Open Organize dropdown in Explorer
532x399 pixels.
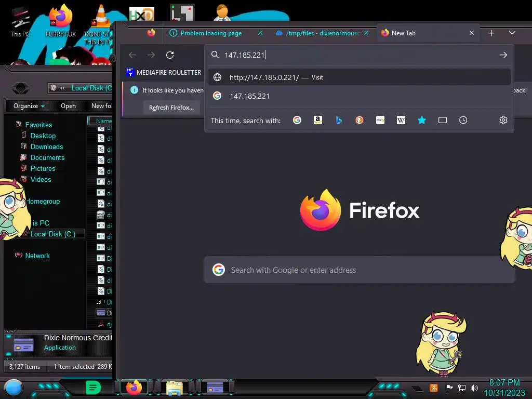[x=29, y=106]
